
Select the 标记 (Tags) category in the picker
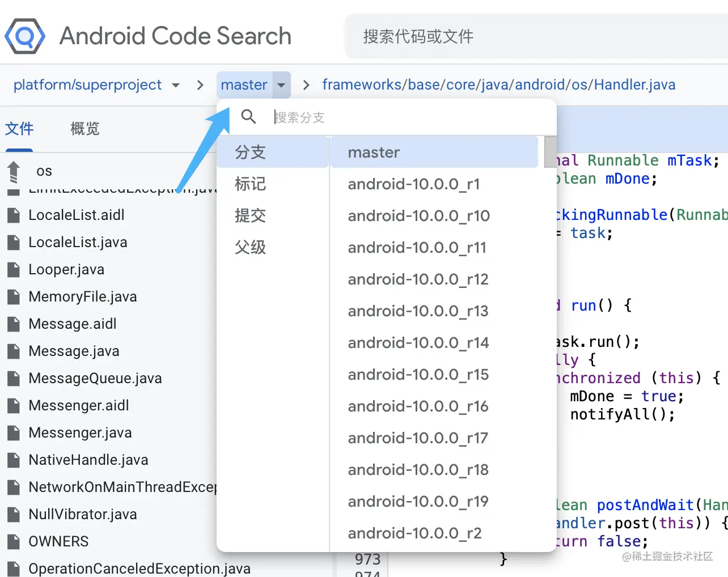[250, 184]
